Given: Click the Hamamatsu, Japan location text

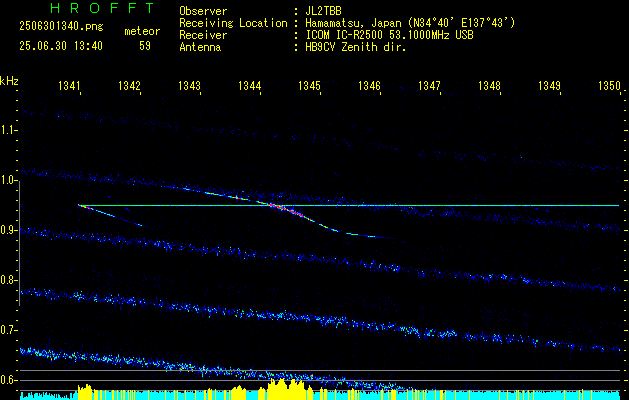Looking at the screenshot, I should [x=410, y=23].
